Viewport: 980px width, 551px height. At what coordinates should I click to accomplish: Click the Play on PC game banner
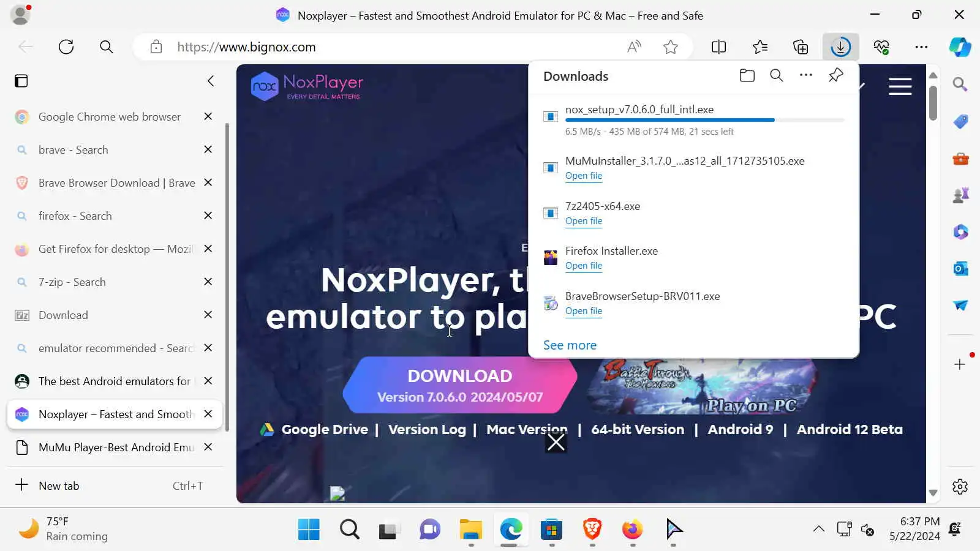[702, 386]
